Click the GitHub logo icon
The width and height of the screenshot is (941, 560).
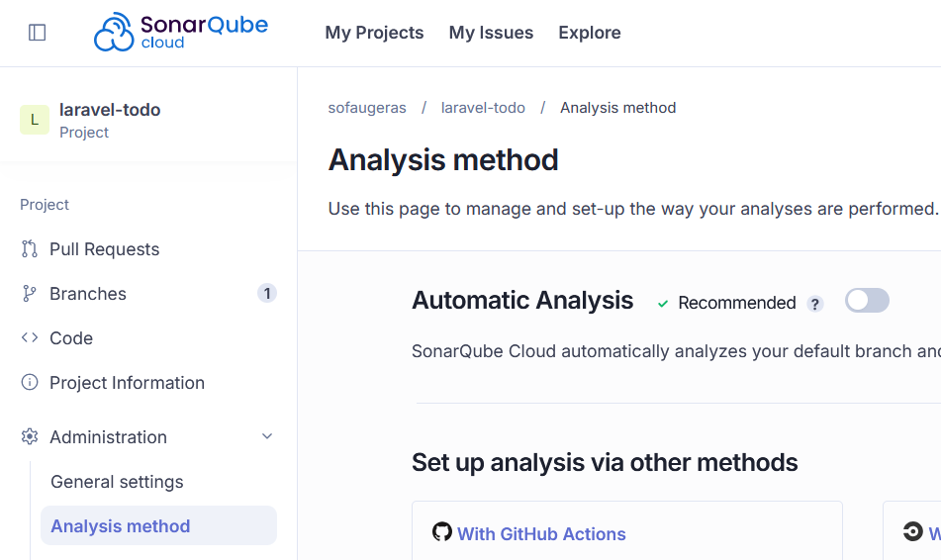[442, 532]
